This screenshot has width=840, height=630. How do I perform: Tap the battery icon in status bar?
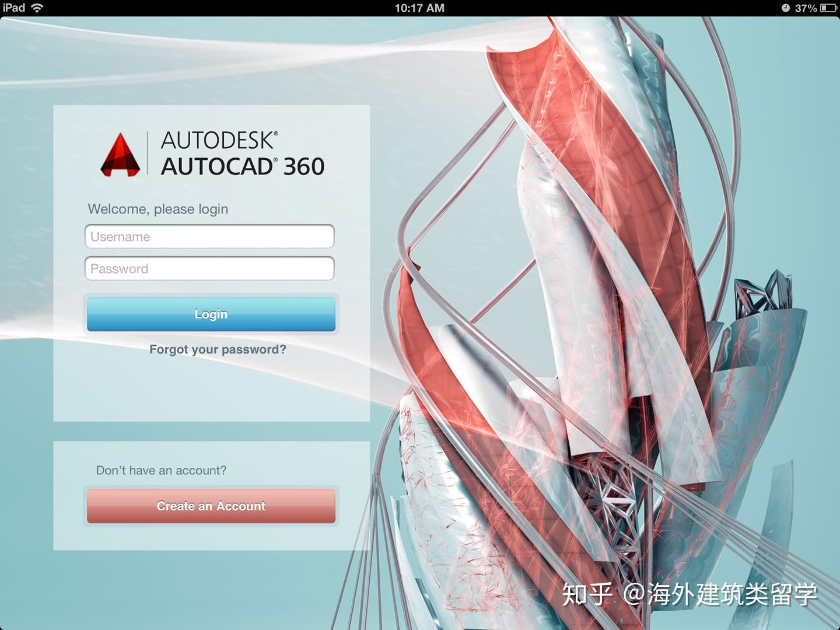(828, 8)
